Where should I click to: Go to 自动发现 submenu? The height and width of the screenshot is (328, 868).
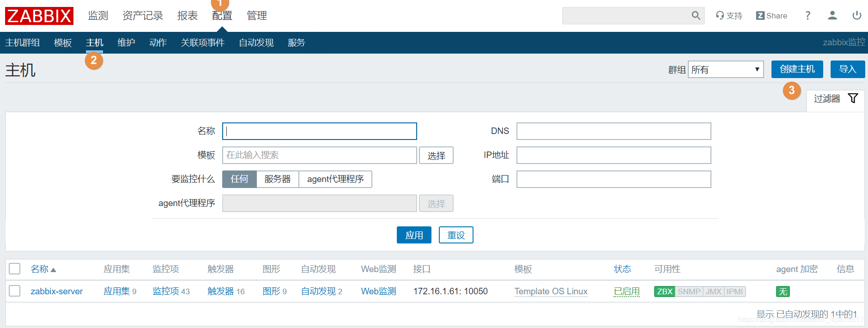256,43
